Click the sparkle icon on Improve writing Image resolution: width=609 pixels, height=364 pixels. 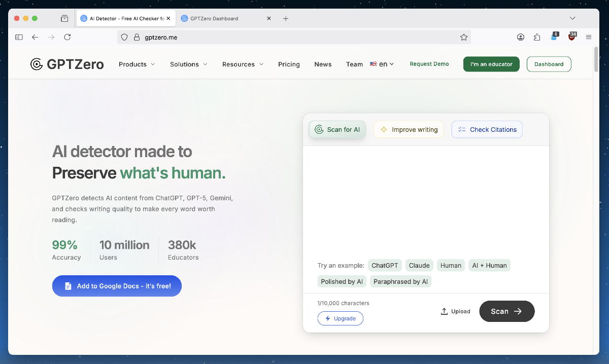coord(384,129)
